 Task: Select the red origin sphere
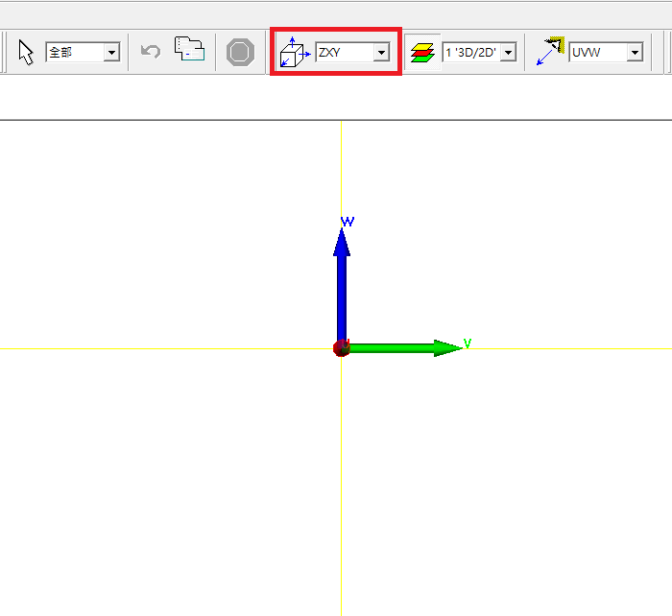(x=341, y=347)
